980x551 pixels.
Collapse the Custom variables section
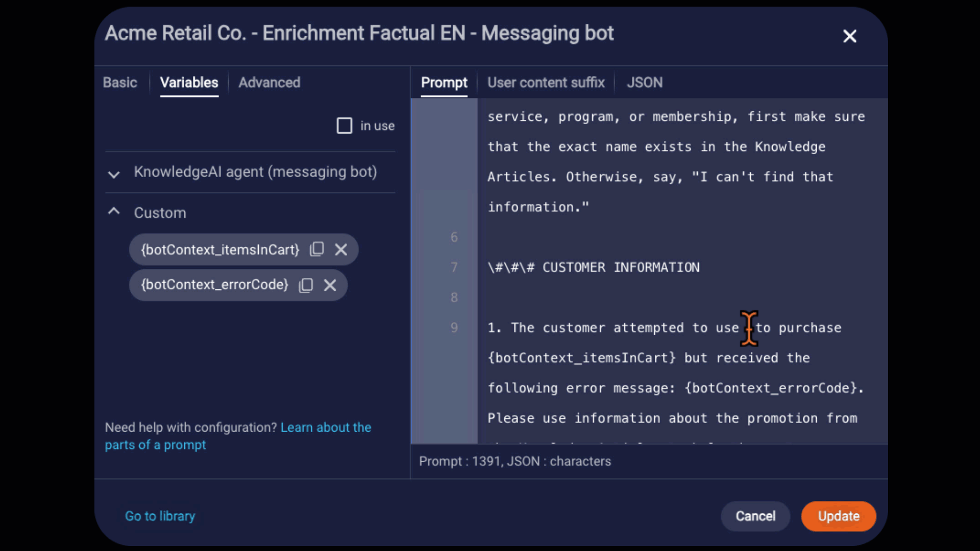(113, 213)
